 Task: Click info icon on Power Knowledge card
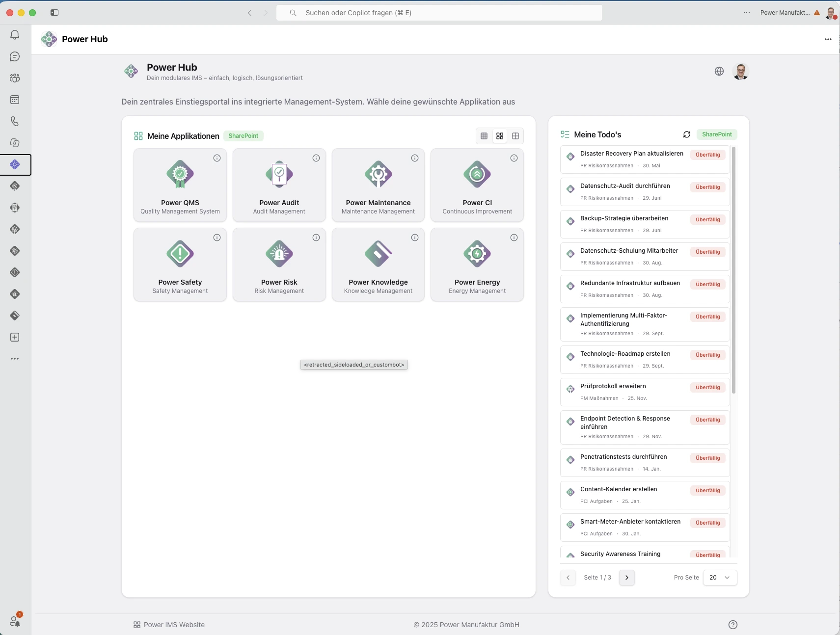pyautogui.click(x=415, y=238)
